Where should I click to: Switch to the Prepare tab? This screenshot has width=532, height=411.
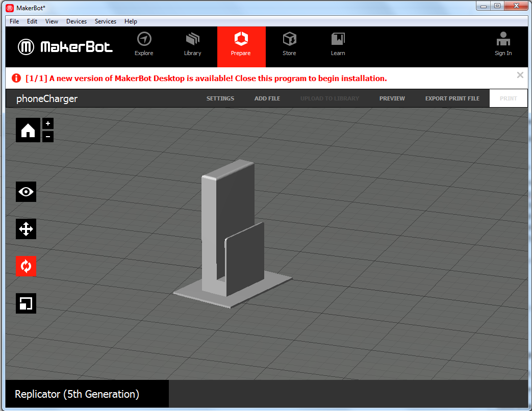pyautogui.click(x=241, y=47)
